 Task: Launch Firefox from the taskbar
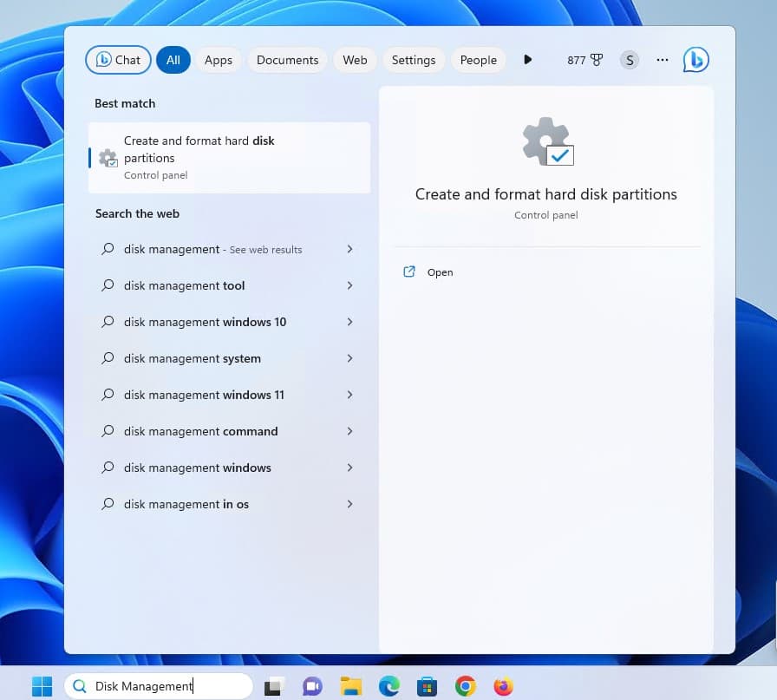pos(503,686)
